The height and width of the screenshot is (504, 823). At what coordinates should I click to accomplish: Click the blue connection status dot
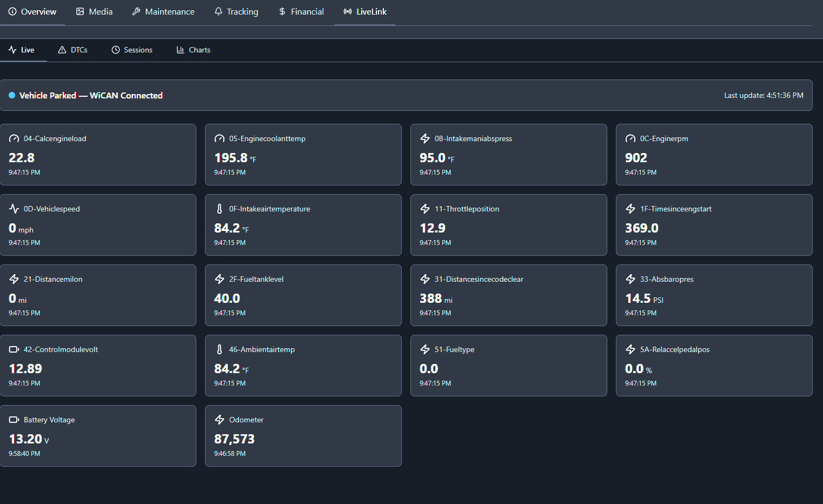point(12,95)
